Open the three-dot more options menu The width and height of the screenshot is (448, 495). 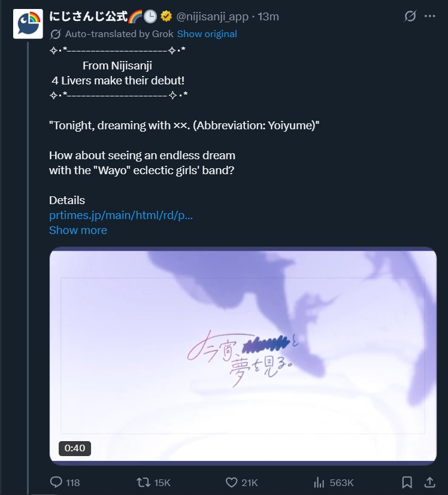429,16
